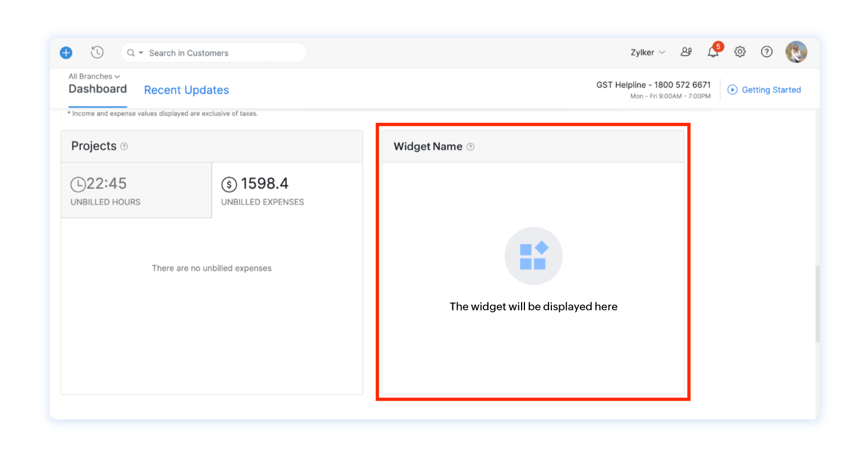Click the help icon beside Widget Name
The image size is (868, 456).
tap(470, 147)
